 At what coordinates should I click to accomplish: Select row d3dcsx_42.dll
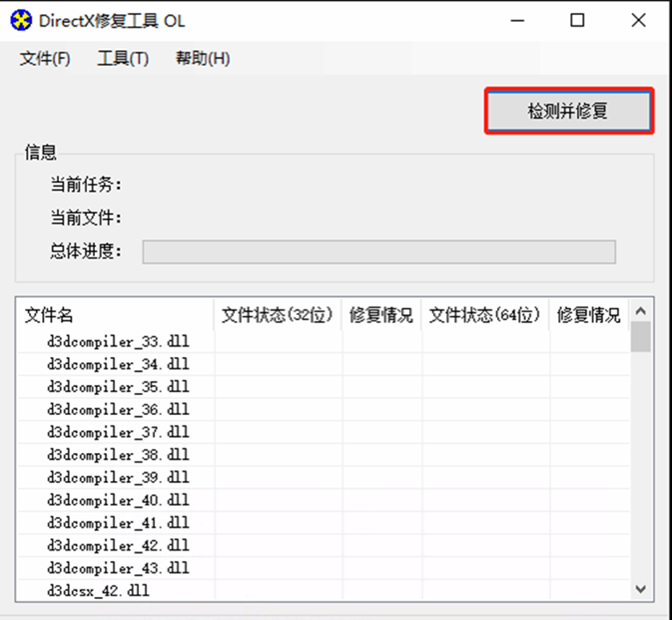323,590
